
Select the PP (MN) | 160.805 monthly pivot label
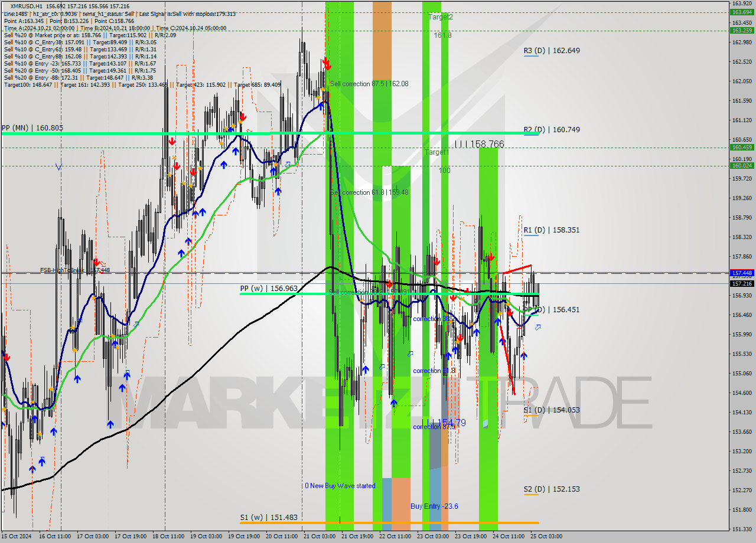coord(32,127)
